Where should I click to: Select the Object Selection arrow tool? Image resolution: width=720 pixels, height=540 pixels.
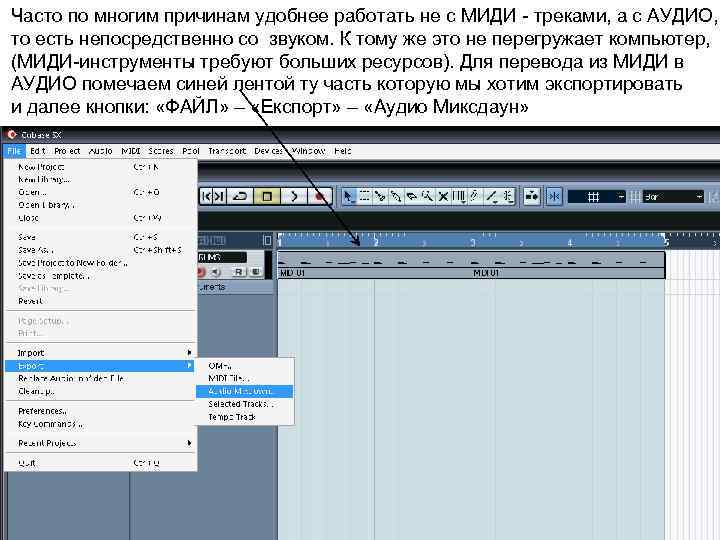(349, 197)
